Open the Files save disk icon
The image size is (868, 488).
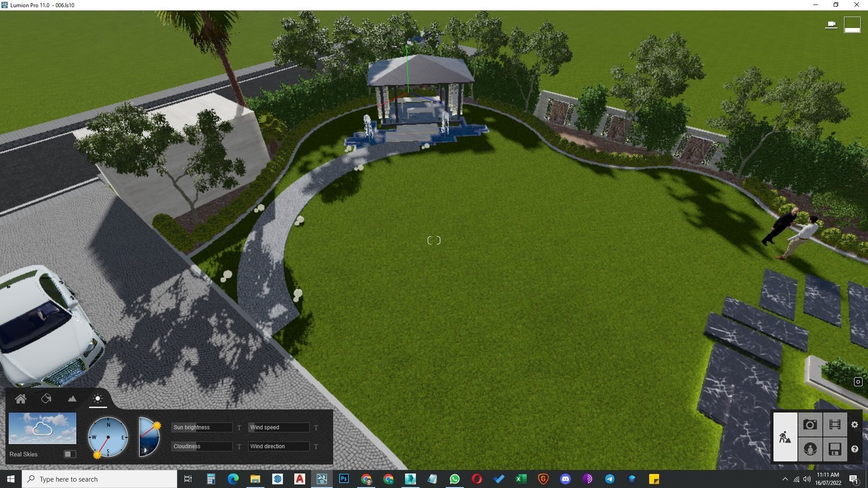pyautogui.click(x=835, y=449)
